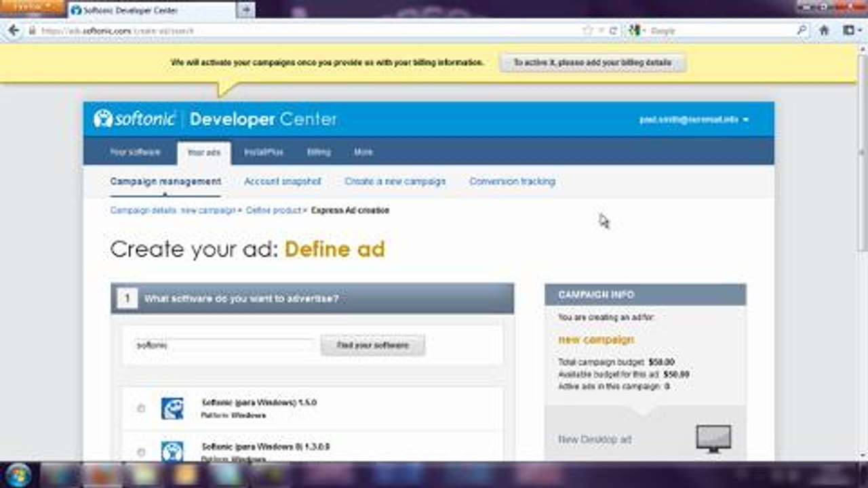The width and height of the screenshot is (868, 488).
Task: Select the Your ads tab
Action: [204, 152]
